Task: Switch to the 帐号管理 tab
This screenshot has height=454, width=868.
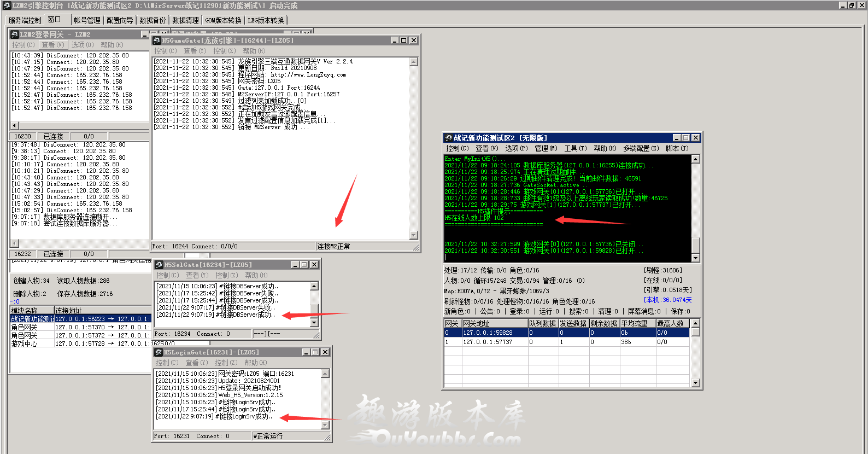Action: coord(87,20)
